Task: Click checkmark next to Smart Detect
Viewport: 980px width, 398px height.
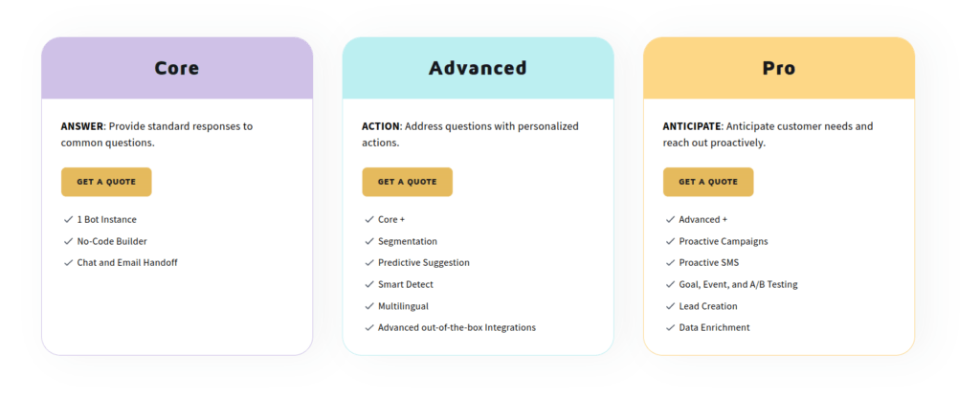Action: 369,284
